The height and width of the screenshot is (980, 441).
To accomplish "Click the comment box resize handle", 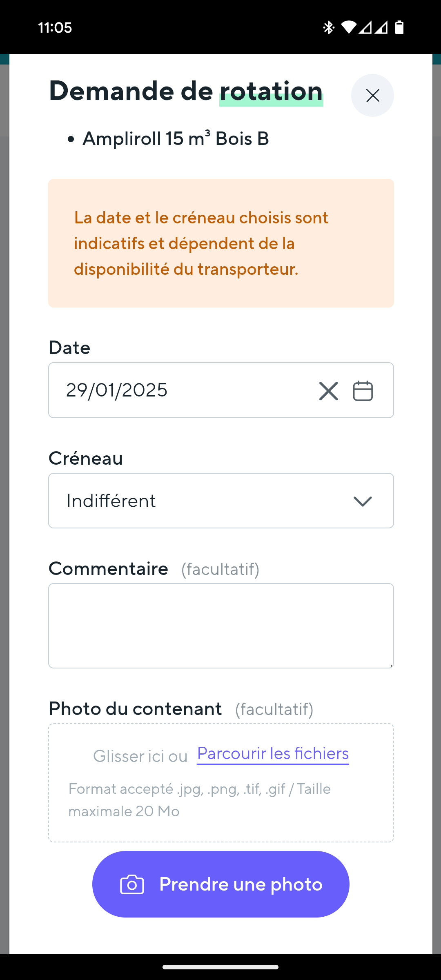I will tap(391, 666).
